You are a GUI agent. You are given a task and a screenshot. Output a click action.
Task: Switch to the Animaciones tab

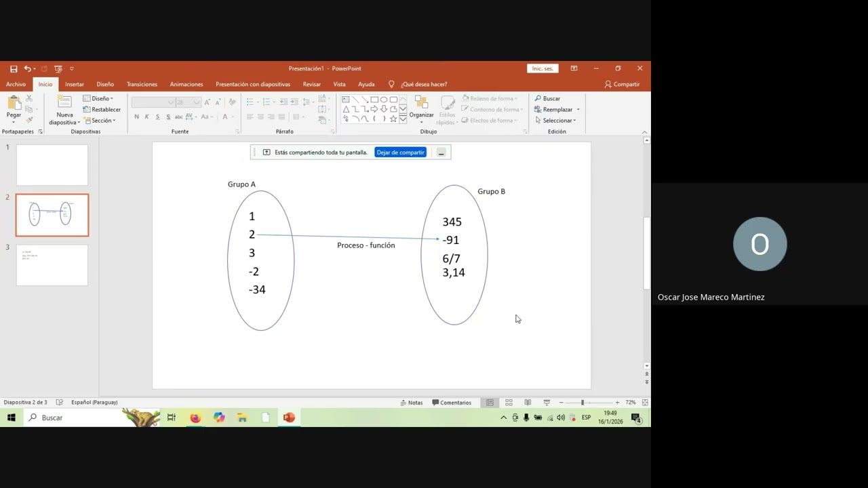[186, 84]
